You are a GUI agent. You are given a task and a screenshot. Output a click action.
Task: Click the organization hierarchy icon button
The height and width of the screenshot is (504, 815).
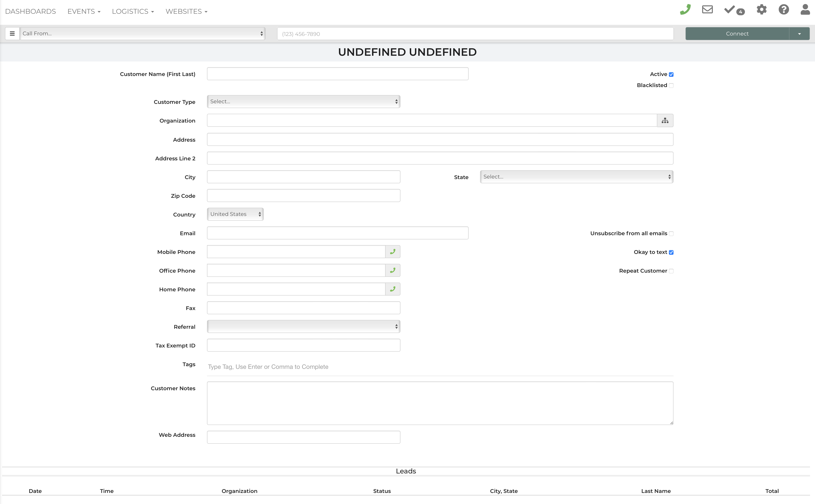[x=665, y=121]
